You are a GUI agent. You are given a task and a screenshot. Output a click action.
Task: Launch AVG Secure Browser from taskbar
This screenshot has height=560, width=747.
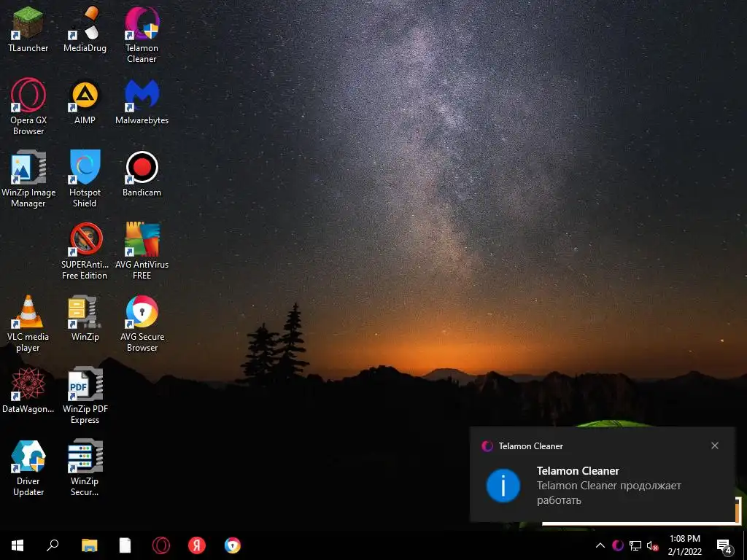[233, 545]
